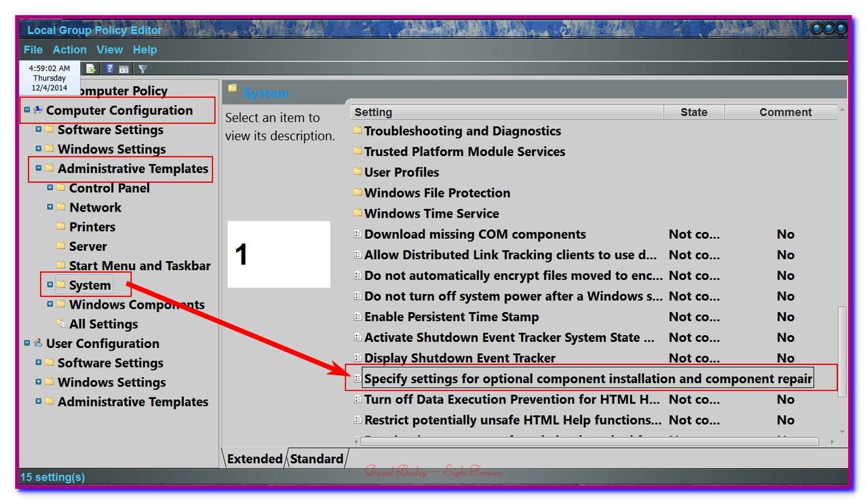
Task: Expand the Network tree node
Action: (x=50, y=207)
